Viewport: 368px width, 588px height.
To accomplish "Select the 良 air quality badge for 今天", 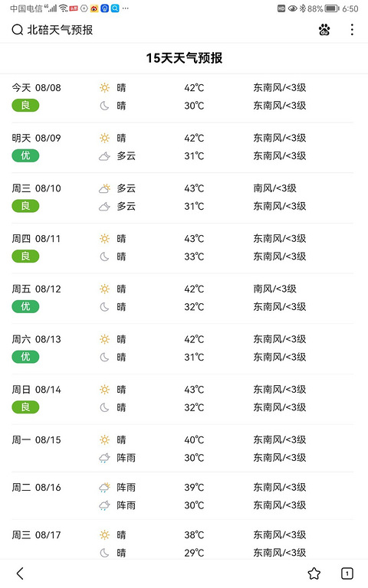I will pos(25,106).
